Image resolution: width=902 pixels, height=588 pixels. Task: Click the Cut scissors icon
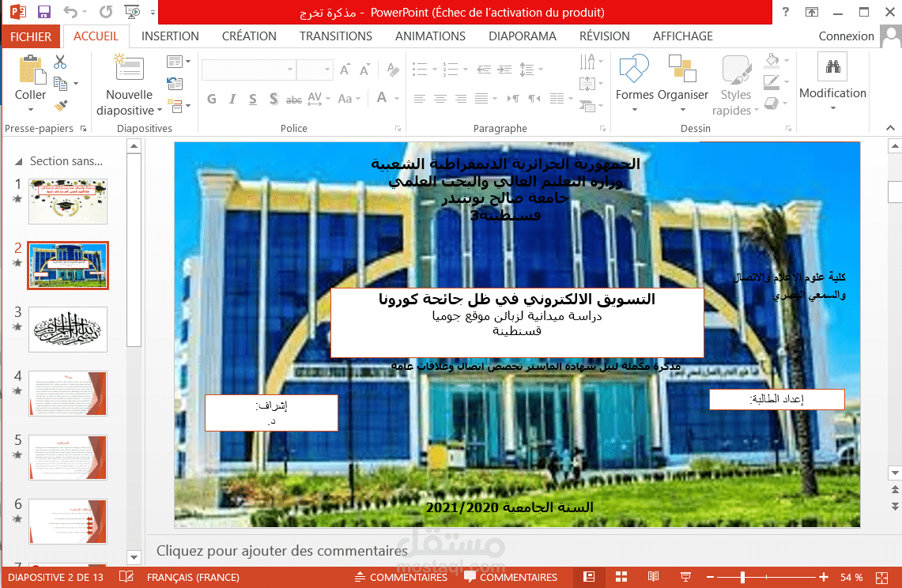60,62
